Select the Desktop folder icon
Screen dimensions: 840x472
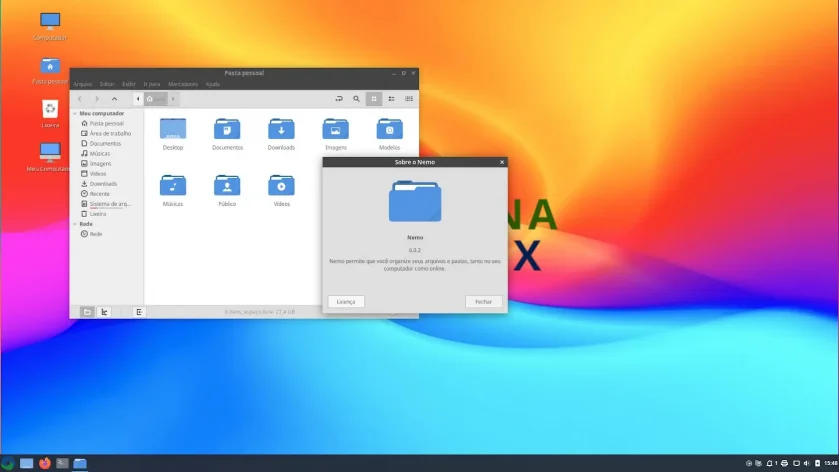(x=173, y=129)
